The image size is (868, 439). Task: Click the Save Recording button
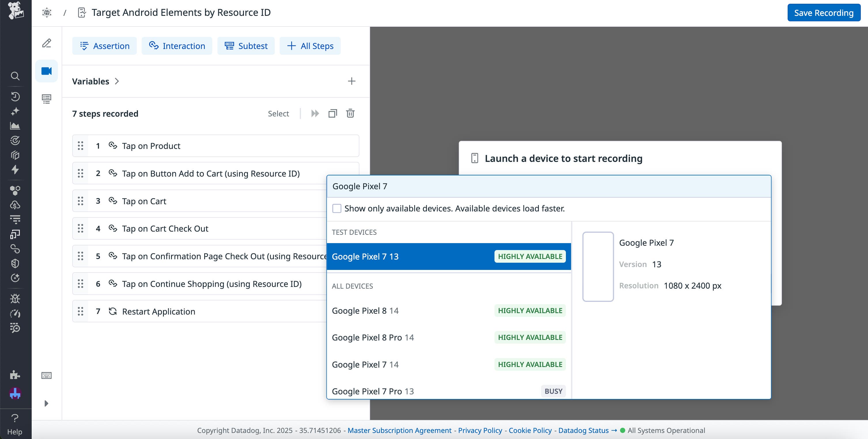(824, 13)
